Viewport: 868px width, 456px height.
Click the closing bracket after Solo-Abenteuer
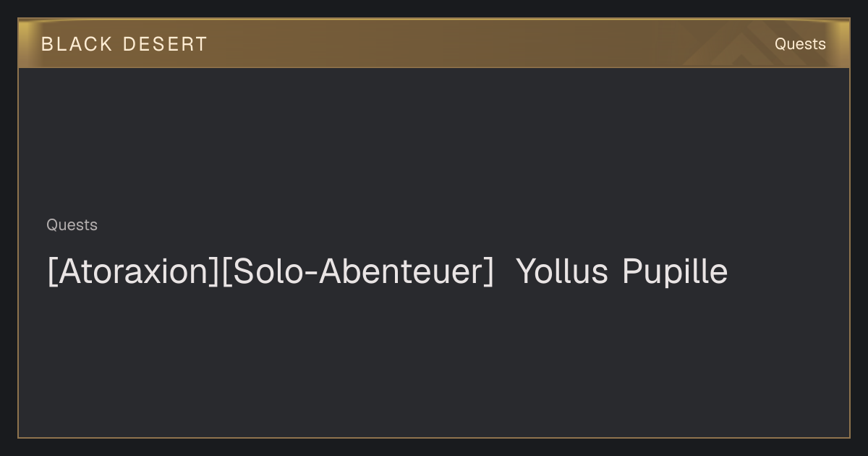pos(490,272)
